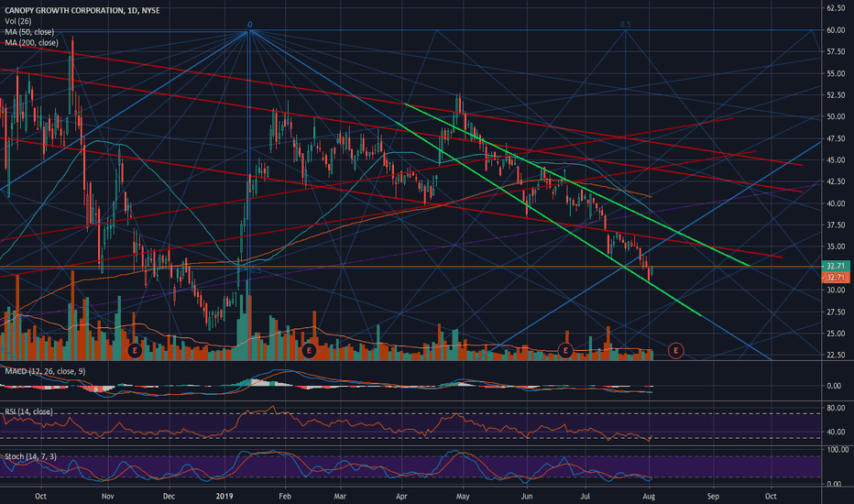Open upcoming earnings marker E in August

coord(676,350)
